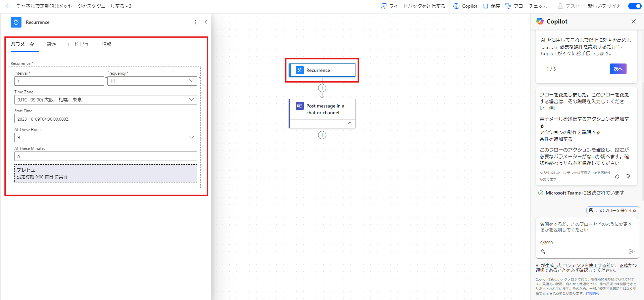Switch to the 設定 tab
This screenshot has width=644, height=300.
pyautogui.click(x=52, y=44)
